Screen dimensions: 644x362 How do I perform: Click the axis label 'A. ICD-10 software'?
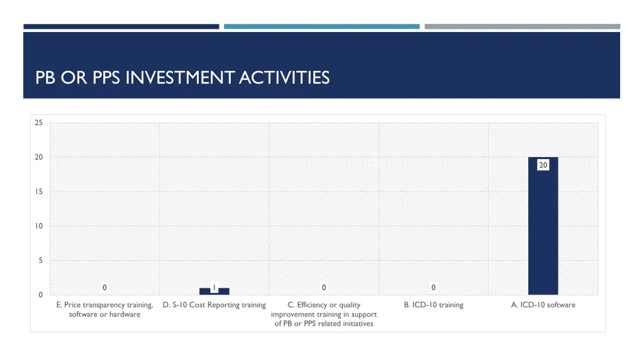click(543, 305)
